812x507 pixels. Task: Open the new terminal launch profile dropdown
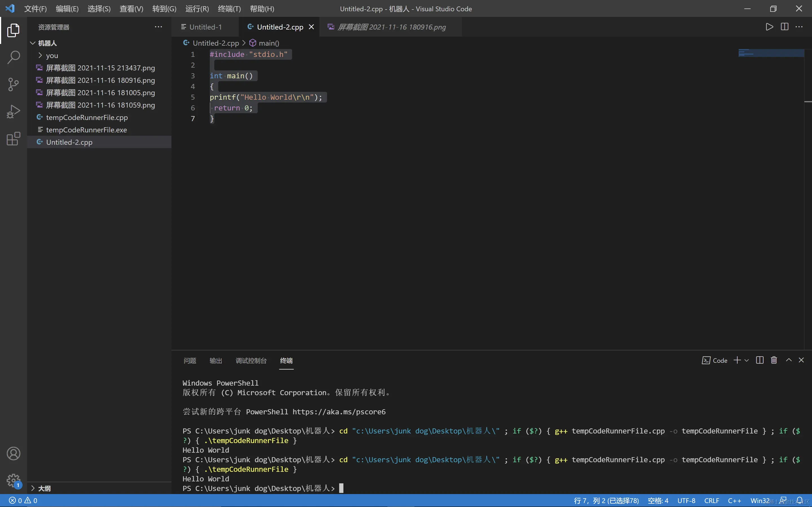[747, 361]
